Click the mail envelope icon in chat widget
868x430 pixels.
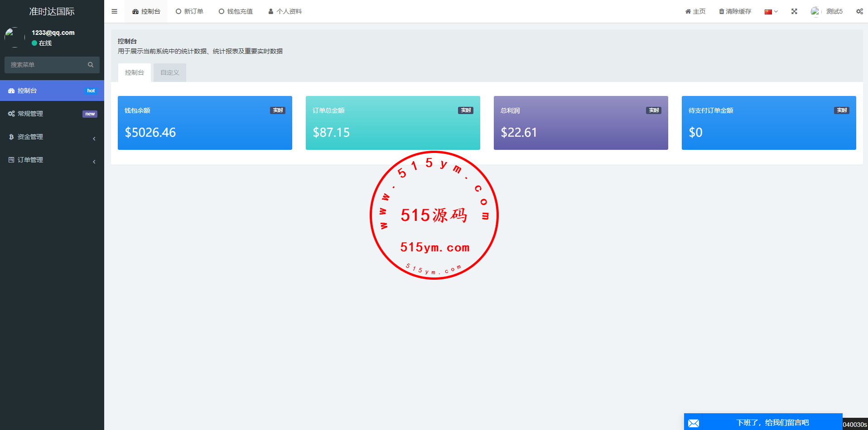694,423
